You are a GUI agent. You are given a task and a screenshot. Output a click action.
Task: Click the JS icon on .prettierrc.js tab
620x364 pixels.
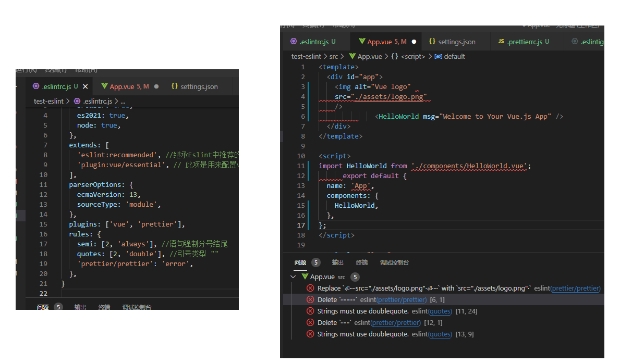coord(501,42)
